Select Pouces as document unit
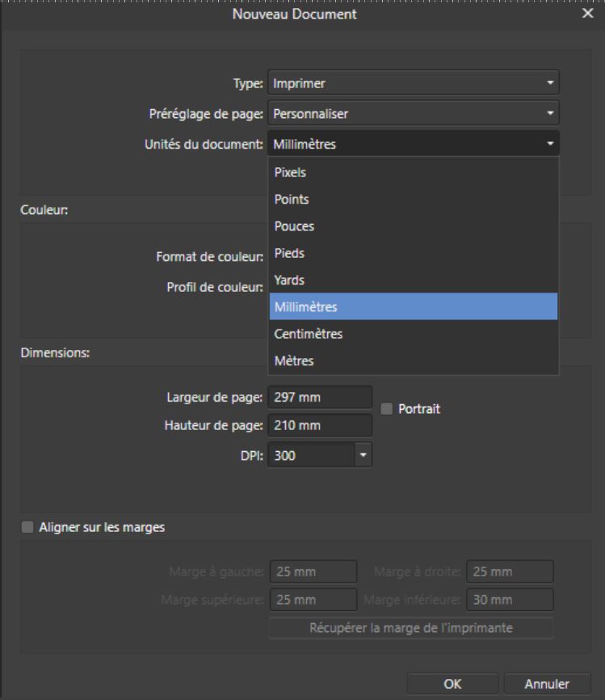The height and width of the screenshot is (700, 605). tap(413, 226)
